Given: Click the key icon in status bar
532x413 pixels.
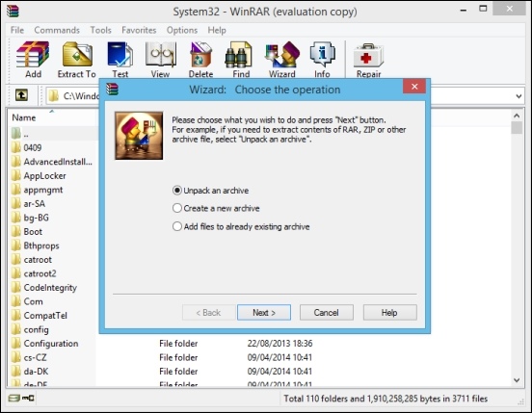Looking at the screenshot, I should tap(28, 399).
